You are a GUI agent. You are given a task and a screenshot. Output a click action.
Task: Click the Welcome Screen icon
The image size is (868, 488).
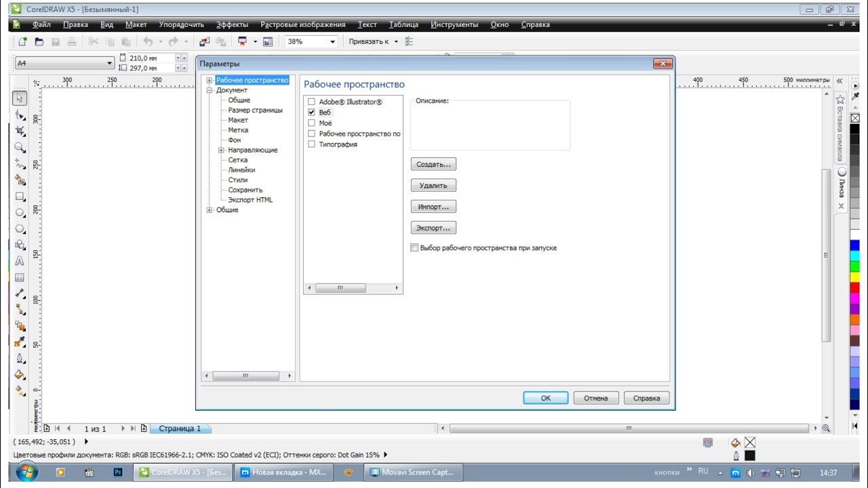click(x=268, y=41)
